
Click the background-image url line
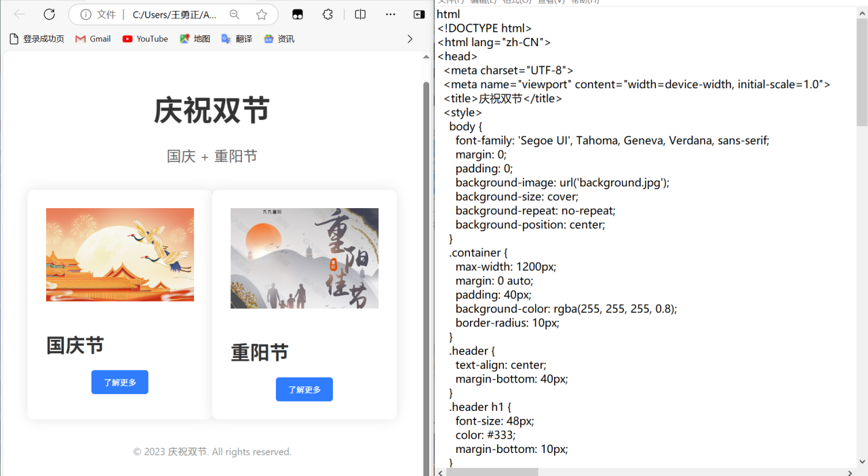(562, 182)
